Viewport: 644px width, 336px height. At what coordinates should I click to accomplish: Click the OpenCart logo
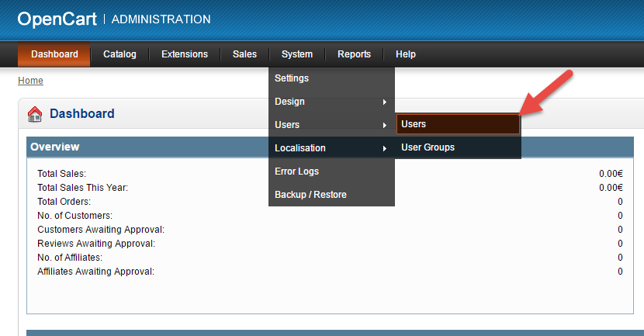point(57,19)
